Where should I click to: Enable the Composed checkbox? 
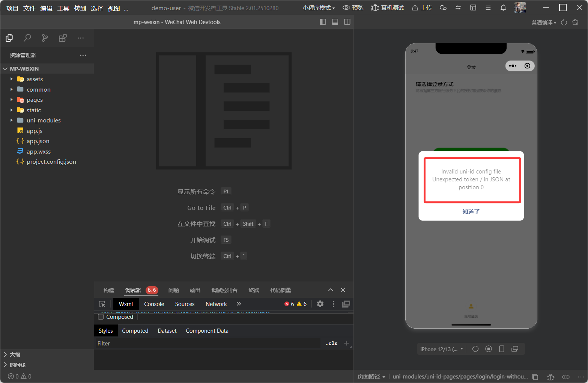pyautogui.click(x=101, y=317)
